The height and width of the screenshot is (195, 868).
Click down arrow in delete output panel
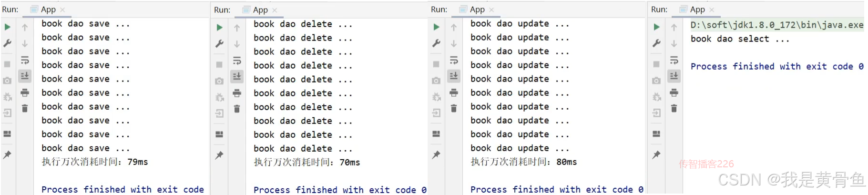pos(237,44)
